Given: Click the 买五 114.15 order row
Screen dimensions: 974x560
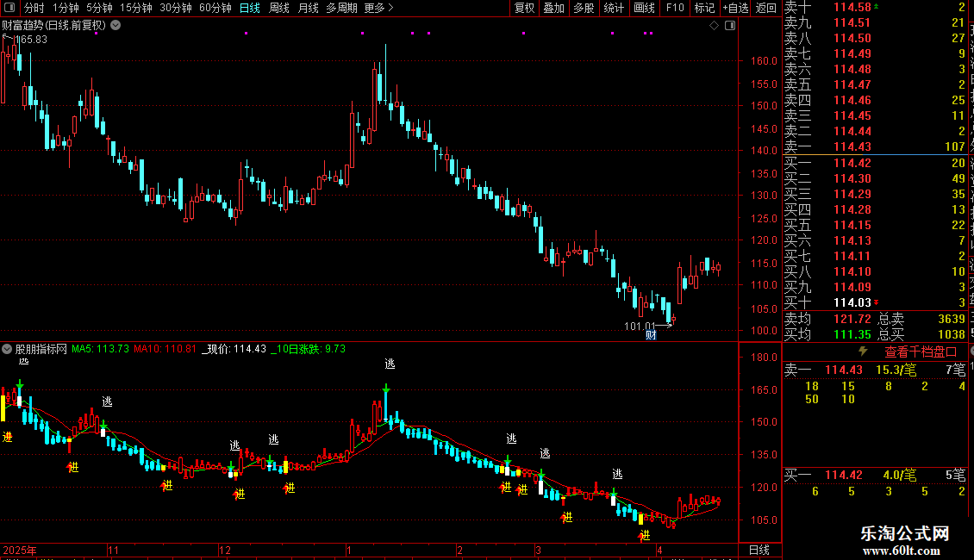Looking at the screenshot, I should [x=875, y=225].
